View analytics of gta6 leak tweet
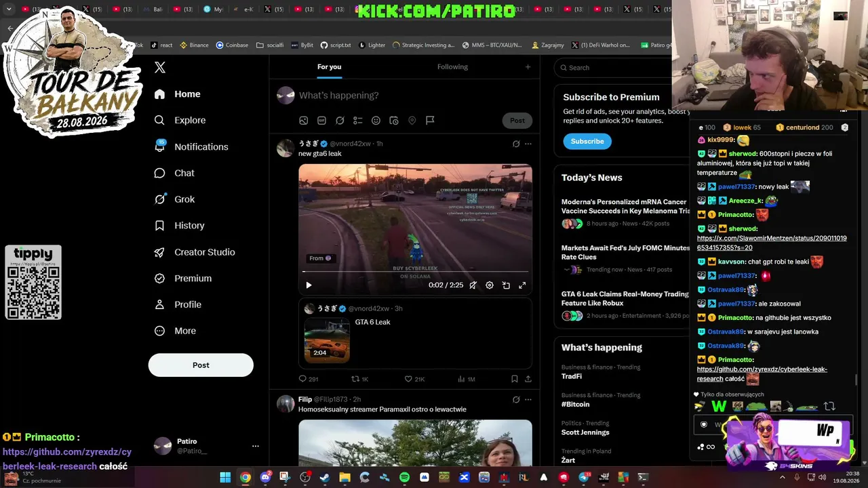The width and height of the screenshot is (868, 488). click(x=467, y=379)
